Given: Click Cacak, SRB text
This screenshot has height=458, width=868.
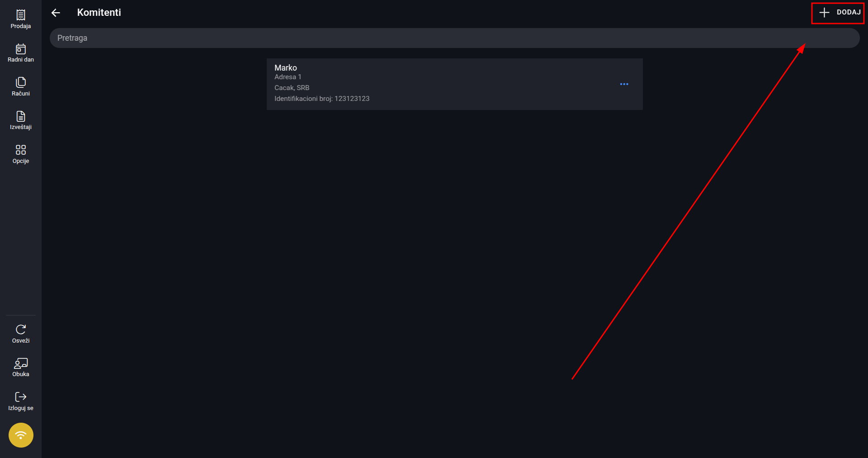Looking at the screenshot, I should [x=292, y=88].
